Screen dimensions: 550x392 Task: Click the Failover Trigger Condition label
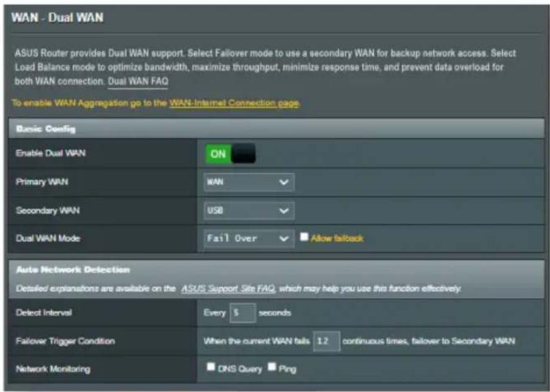tap(65, 341)
